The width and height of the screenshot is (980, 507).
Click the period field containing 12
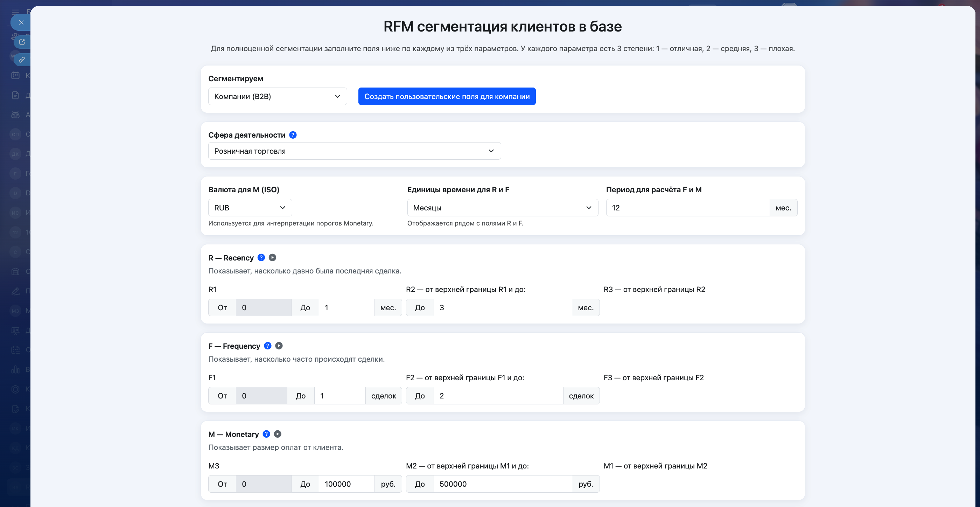pos(687,208)
